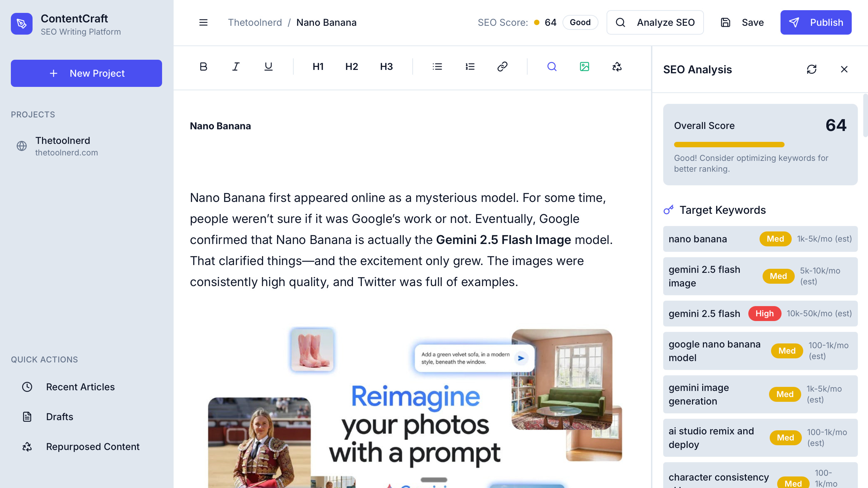Open the Drafts section
The width and height of the screenshot is (868, 488).
pos(60,417)
